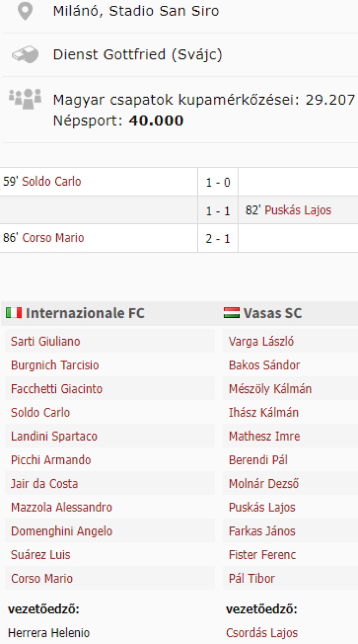Open Corso Mario goal link at 86'

tap(53, 238)
